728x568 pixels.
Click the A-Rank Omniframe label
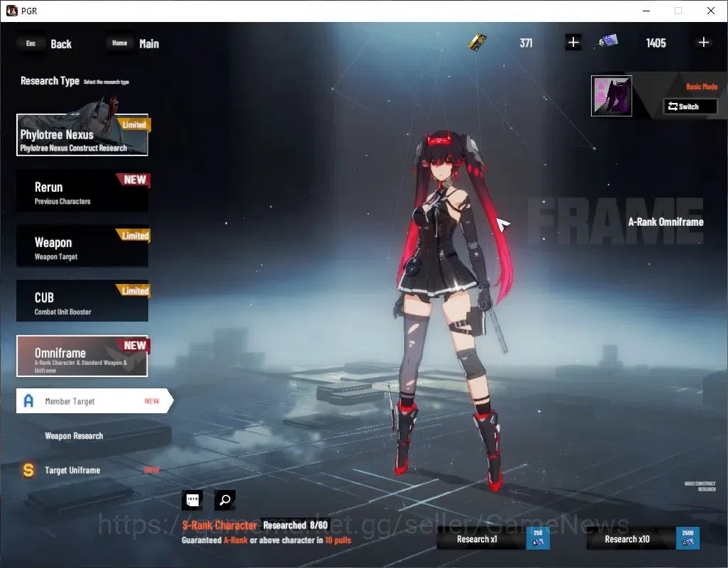click(666, 222)
